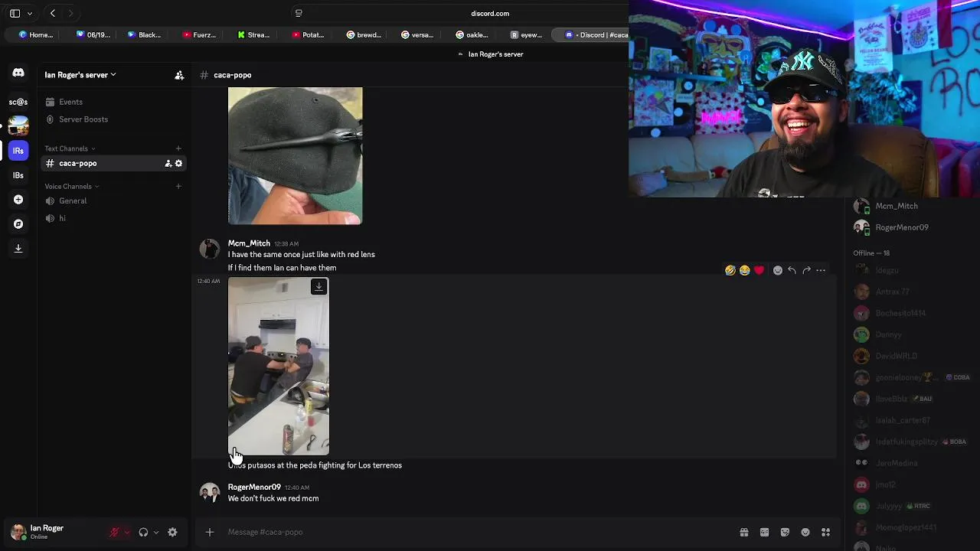Collapse the Voice Channels category

pyautogui.click(x=71, y=186)
